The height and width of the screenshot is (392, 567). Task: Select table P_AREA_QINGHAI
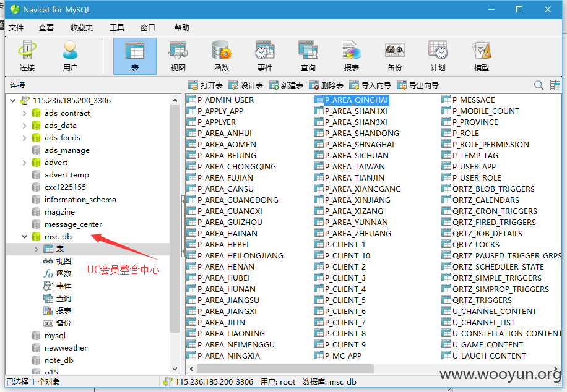tap(352, 100)
